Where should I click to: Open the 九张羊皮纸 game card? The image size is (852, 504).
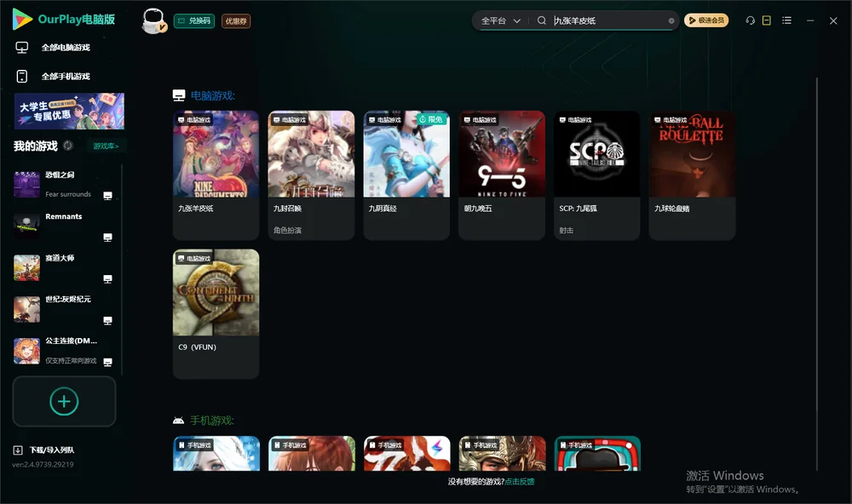tap(216, 175)
